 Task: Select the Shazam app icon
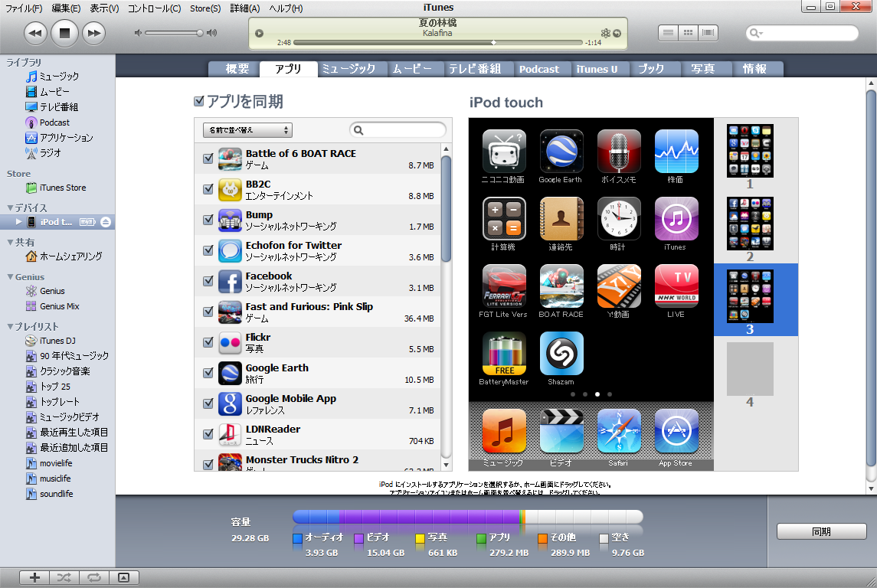(561, 354)
